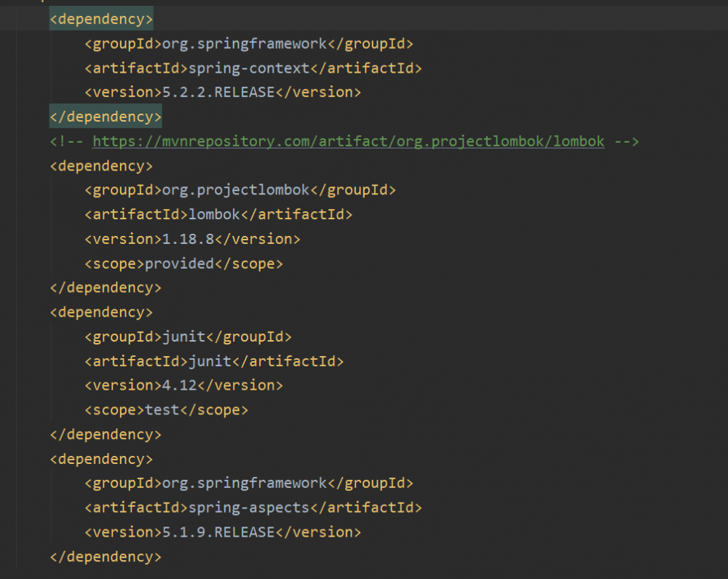Place cursor on junit artifactId value
This screenshot has height=579, width=728.
tap(210, 361)
